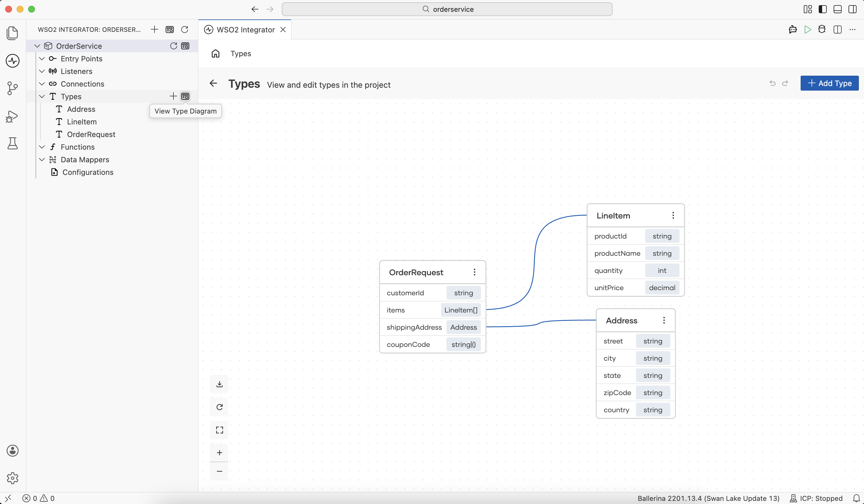Add a new type from Types row
Screen dimensions: 864x504
tap(173, 96)
